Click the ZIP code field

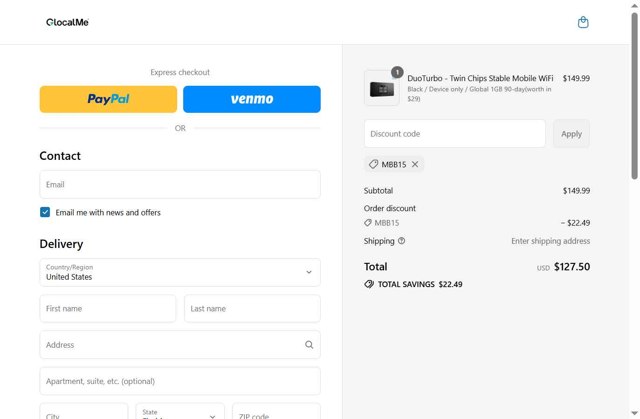[276, 411]
